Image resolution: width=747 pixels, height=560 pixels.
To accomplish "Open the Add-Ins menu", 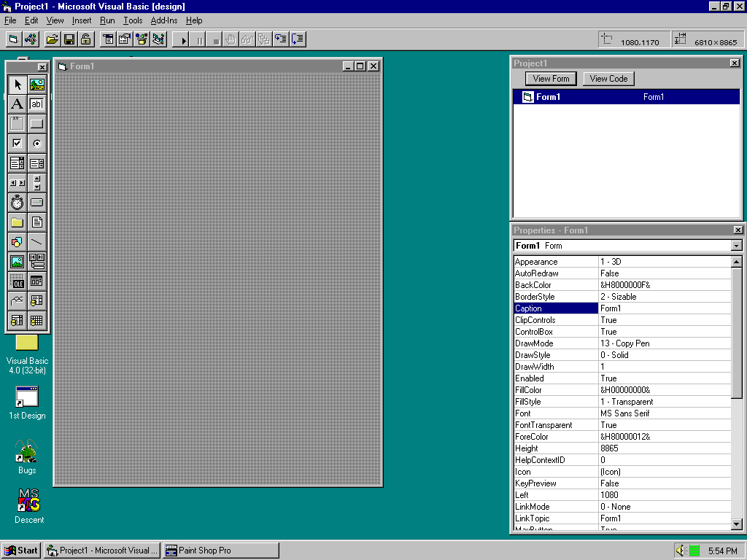I will (163, 20).
